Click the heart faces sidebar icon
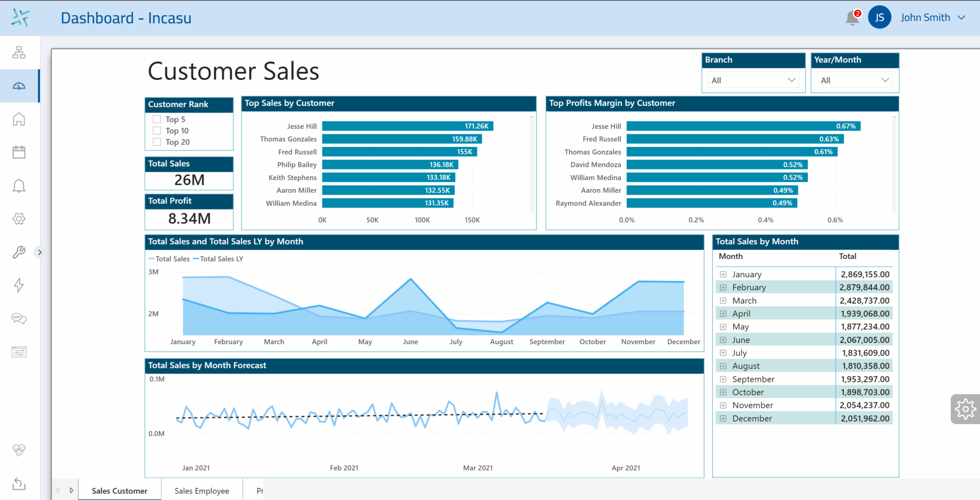 19,450
